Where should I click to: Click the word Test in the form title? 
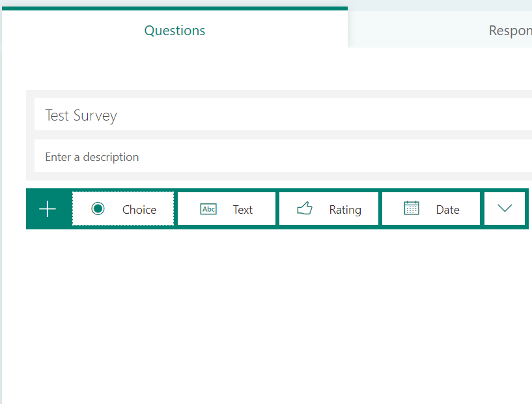point(57,116)
